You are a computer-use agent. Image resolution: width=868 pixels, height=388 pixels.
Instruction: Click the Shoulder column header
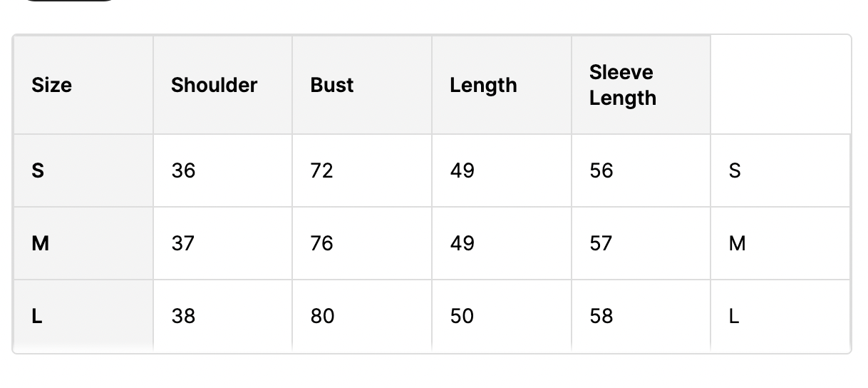point(214,86)
